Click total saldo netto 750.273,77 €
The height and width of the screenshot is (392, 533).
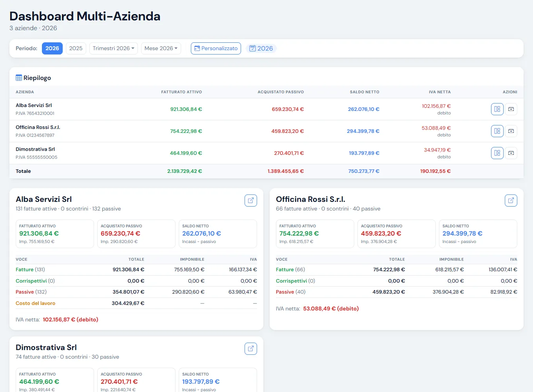[364, 171]
